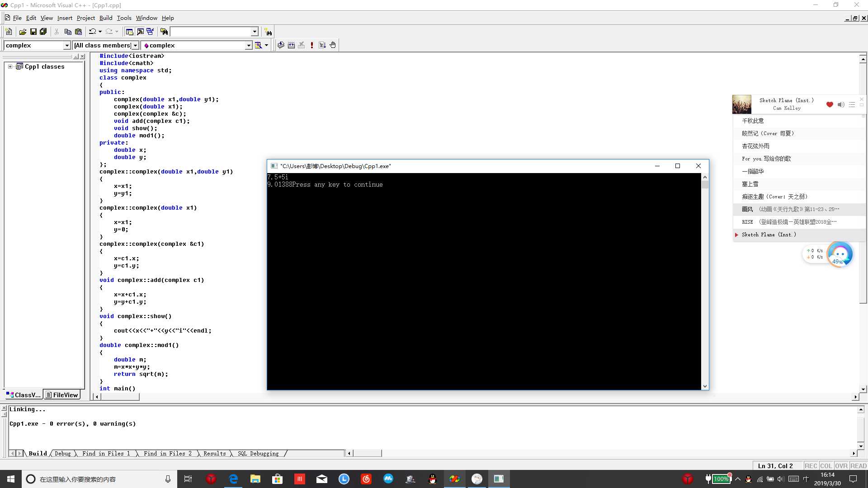
Task: Open the File menu
Action: [x=17, y=18]
